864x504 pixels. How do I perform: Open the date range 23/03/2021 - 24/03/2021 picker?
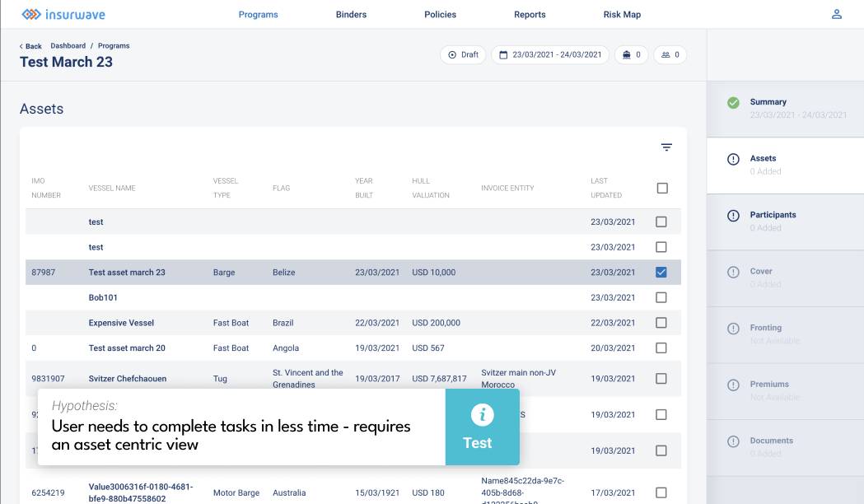(550, 55)
